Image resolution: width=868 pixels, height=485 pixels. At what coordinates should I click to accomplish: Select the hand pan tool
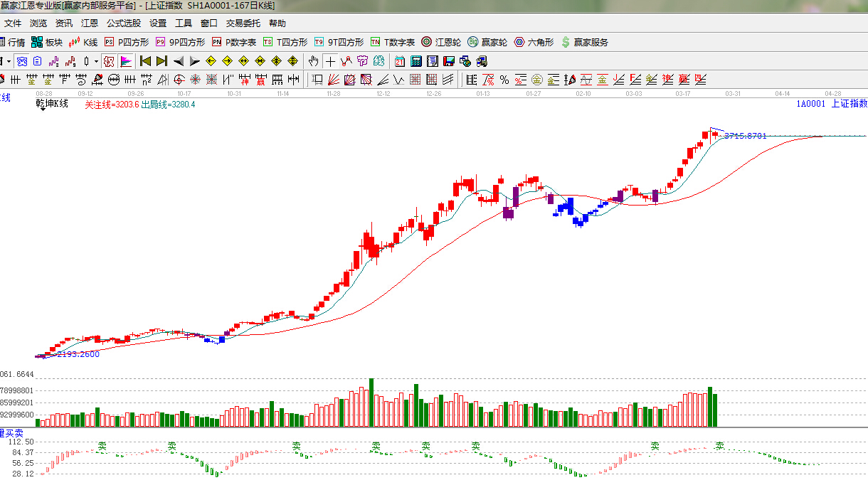pos(313,61)
